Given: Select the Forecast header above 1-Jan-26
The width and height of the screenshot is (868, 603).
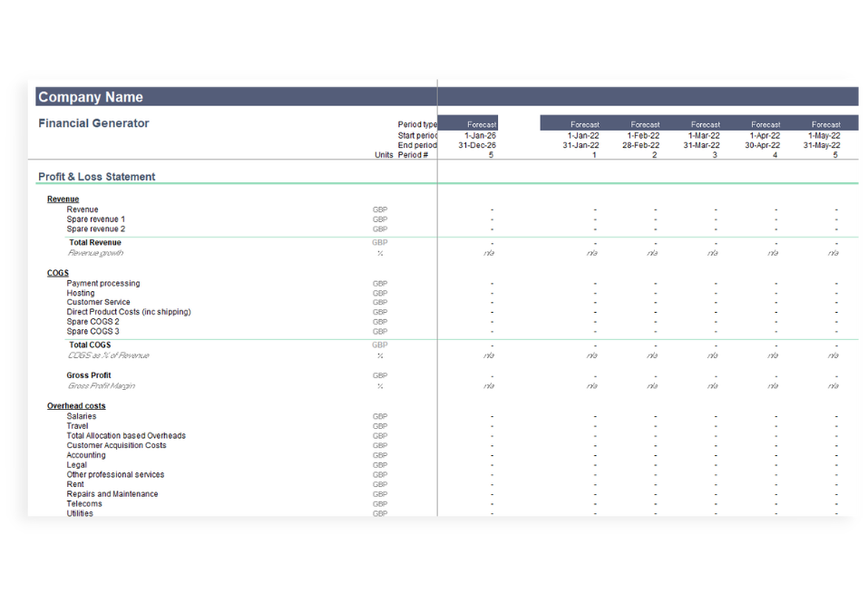Looking at the screenshot, I should coord(482,124).
